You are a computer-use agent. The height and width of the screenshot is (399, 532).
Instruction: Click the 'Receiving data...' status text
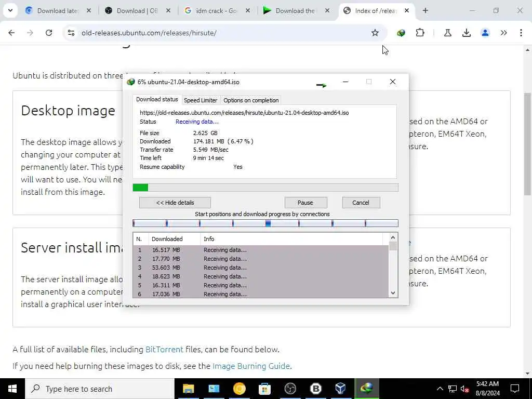pyautogui.click(x=197, y=122)
